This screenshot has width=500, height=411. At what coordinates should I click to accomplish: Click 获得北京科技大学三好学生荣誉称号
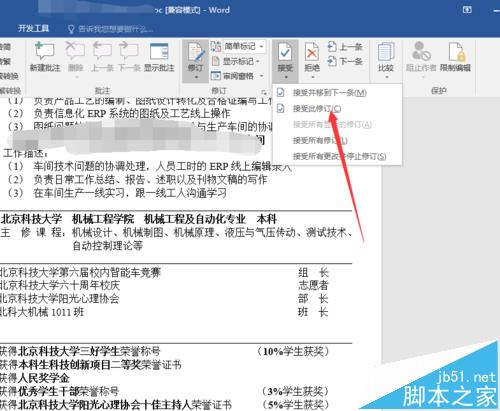[x=80, y=351]
